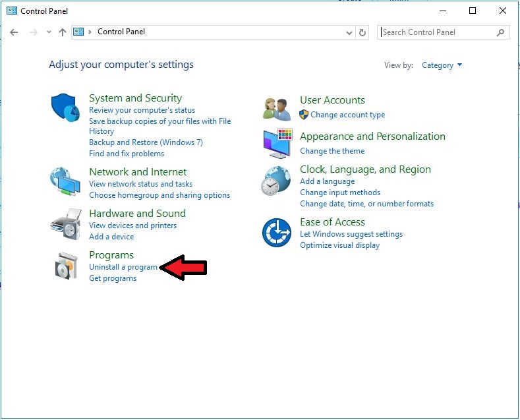This screenshot has height=420, width=520.
Task: Expand the recent locations chevron
Action: [49, 32]
